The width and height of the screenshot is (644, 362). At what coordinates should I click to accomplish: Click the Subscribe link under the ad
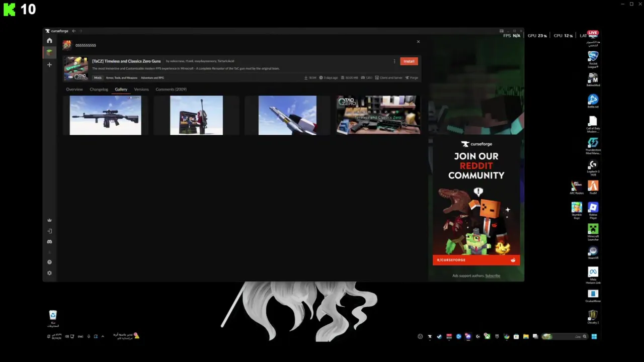[493, 276]
